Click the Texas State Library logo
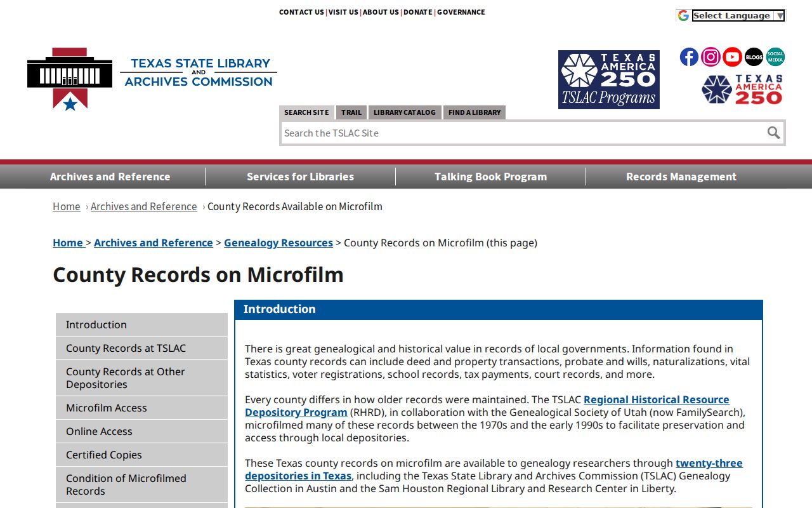812x508 pixels. coord(152,79)
